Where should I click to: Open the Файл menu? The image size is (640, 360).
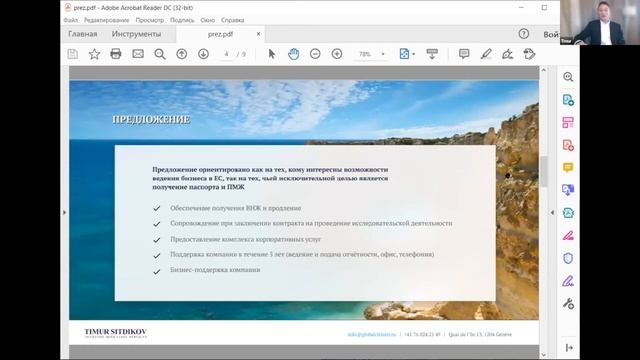[x=71, y=20]
